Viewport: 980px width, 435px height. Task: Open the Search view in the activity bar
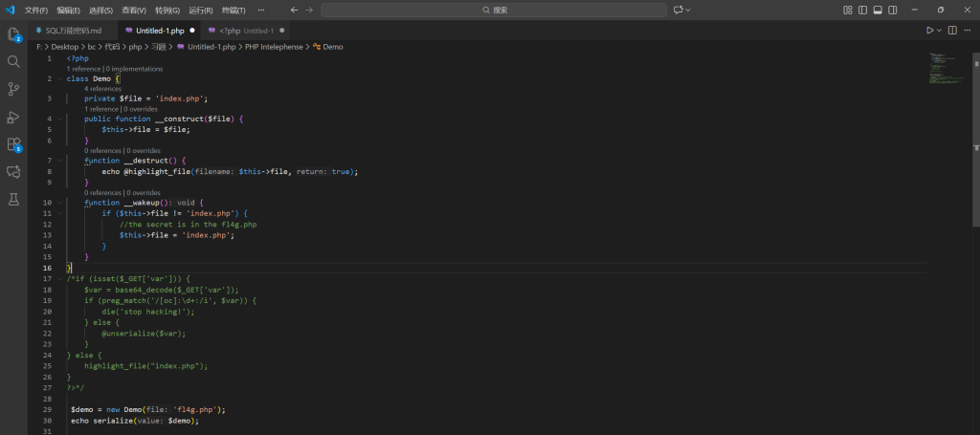pyautogui.click(x=13, y=61)
